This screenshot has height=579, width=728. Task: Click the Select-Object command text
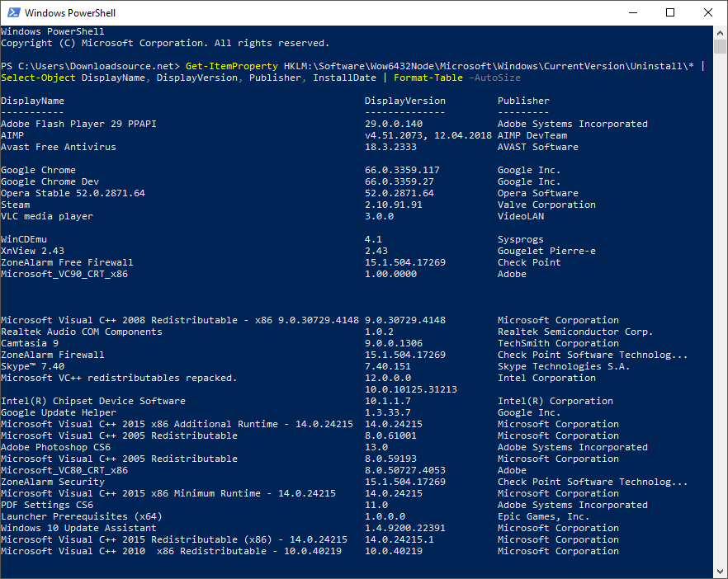pyautogui.click(x=38, y=78)
